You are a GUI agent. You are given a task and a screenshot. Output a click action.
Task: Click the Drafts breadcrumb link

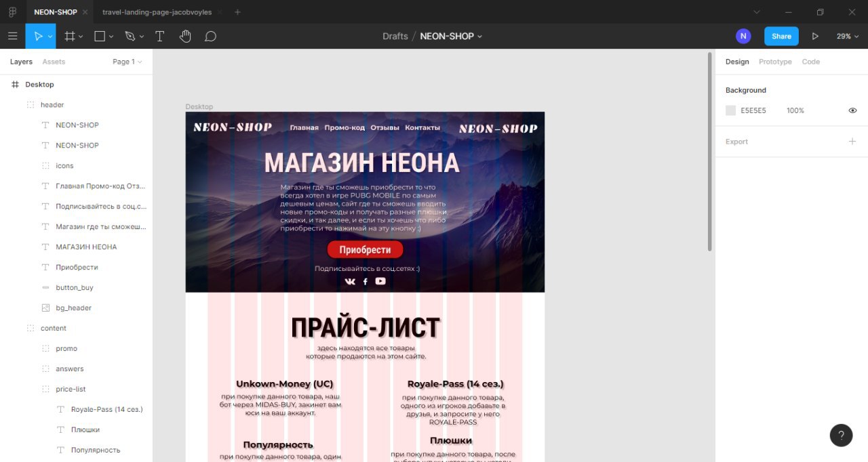click(395, 36)
